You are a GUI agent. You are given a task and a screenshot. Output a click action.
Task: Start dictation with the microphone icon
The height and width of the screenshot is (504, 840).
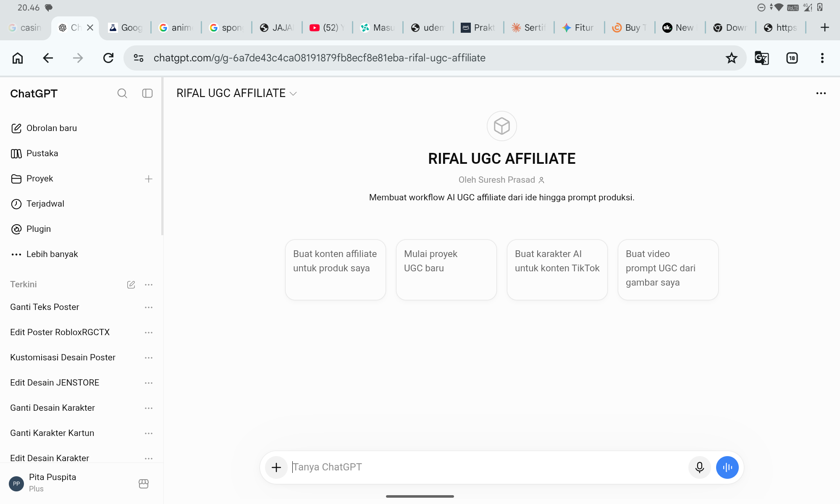700,467
